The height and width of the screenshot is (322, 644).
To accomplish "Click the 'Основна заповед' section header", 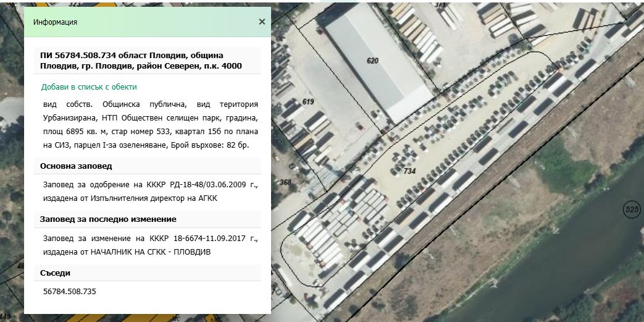I will pyautogui.click(x=76, y=166).
